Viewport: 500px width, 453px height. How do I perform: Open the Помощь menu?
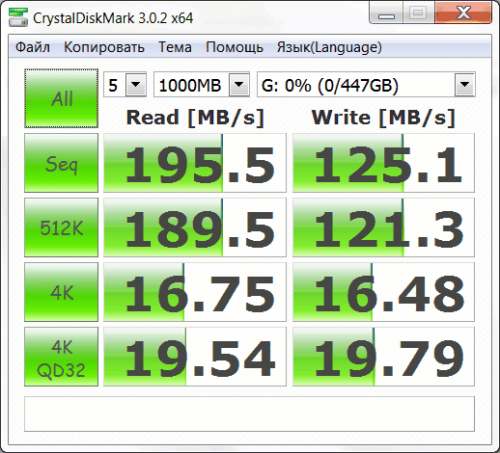click(x=234, y=47)
